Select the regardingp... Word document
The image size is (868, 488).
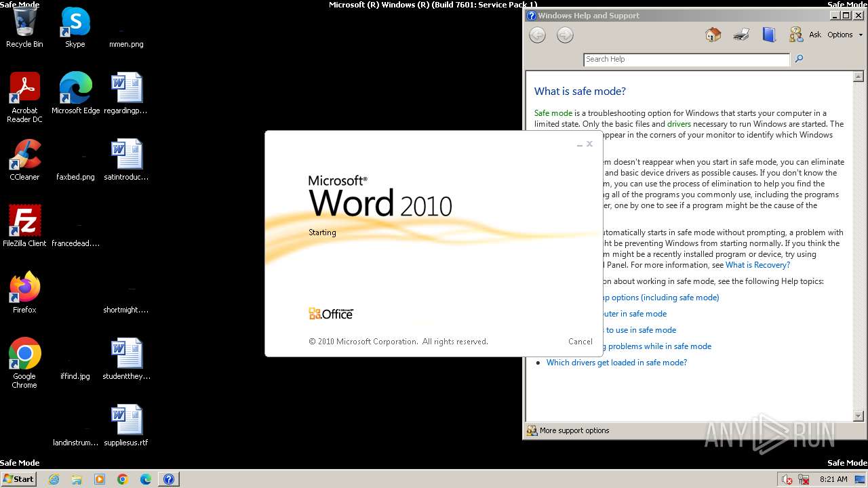click(126, 94)
